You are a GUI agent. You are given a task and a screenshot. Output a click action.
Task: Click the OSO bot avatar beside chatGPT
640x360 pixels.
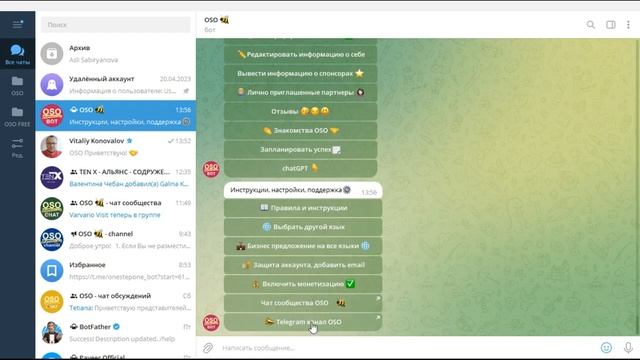pos(211,169)
